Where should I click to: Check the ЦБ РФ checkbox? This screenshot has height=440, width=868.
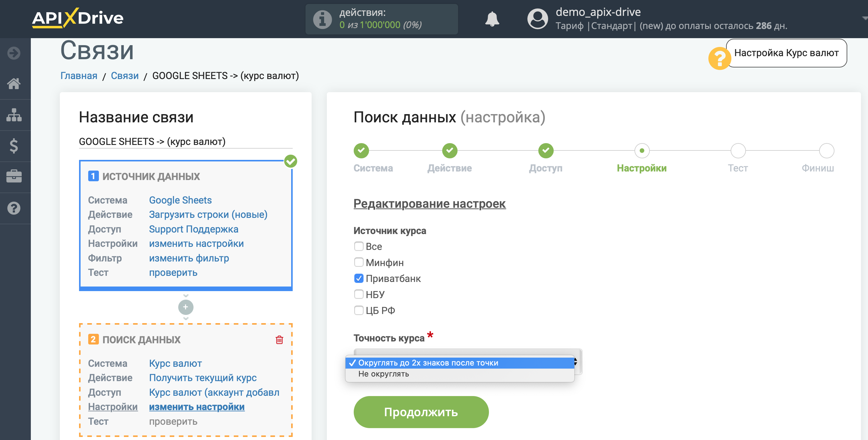point(359,310)
